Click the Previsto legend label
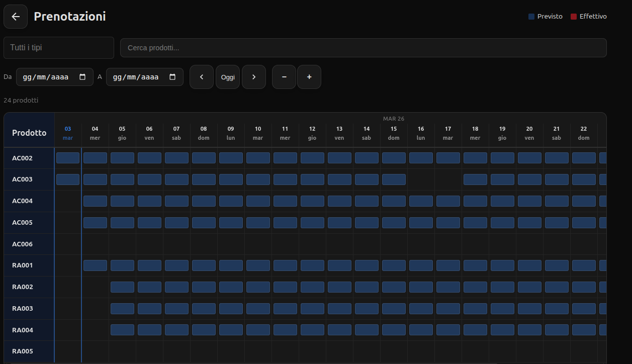 [x=550, y=17]
